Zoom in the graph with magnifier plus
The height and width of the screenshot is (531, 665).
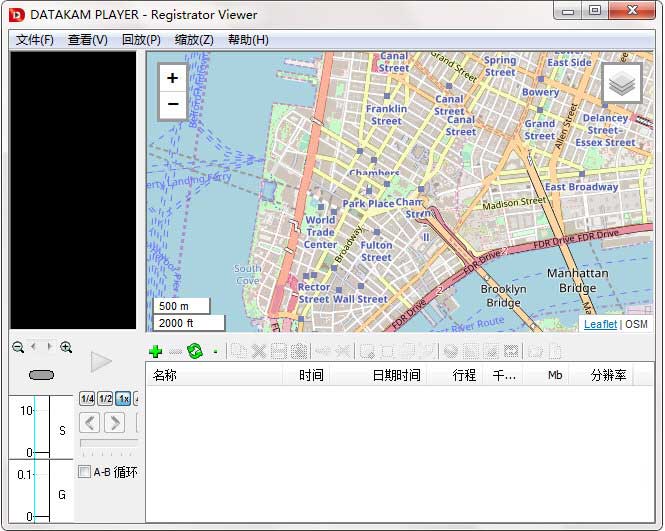pyautogui.click(x=66, y=347)
